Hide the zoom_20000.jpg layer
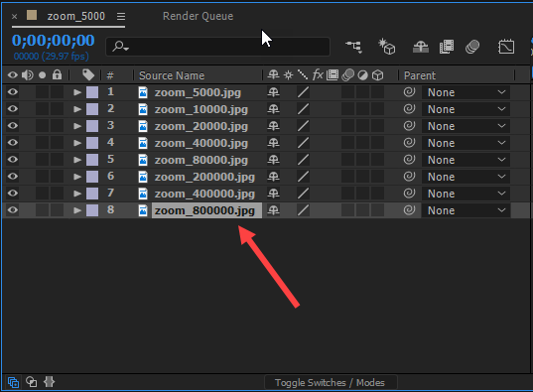 coord(13,126)
